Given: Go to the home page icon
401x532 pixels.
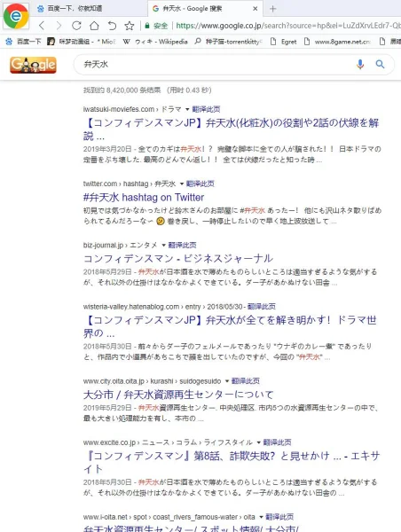Looking at the screenshot, I should click(x=94, y=26).
